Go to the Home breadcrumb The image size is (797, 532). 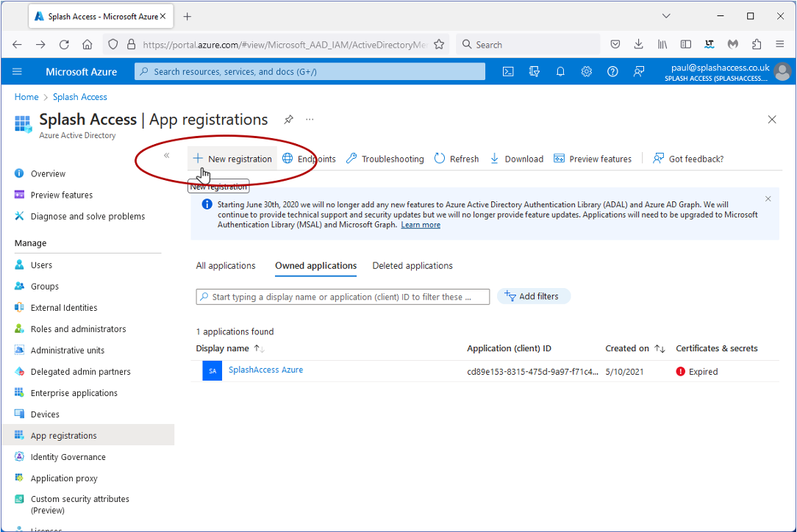click(26, 97)
